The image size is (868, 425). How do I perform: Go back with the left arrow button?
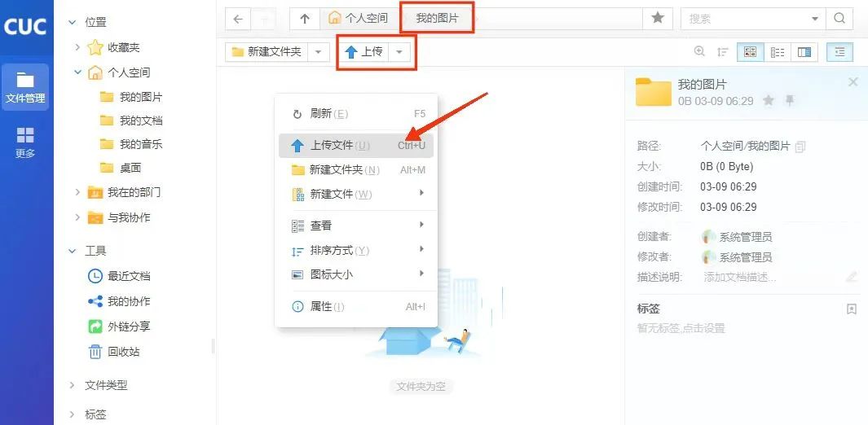tap(237, 18)
